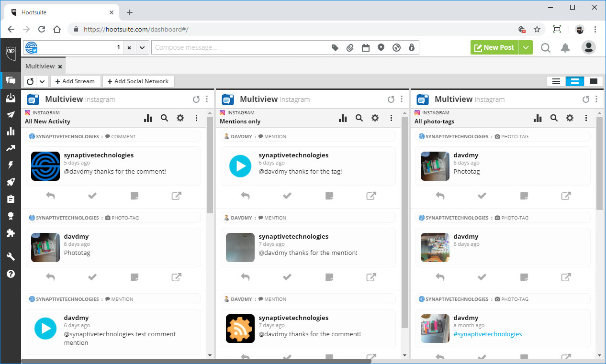Click Add Stream button
Screen dimensions: 606x364
pyautogui.click(x=76, y=81)
